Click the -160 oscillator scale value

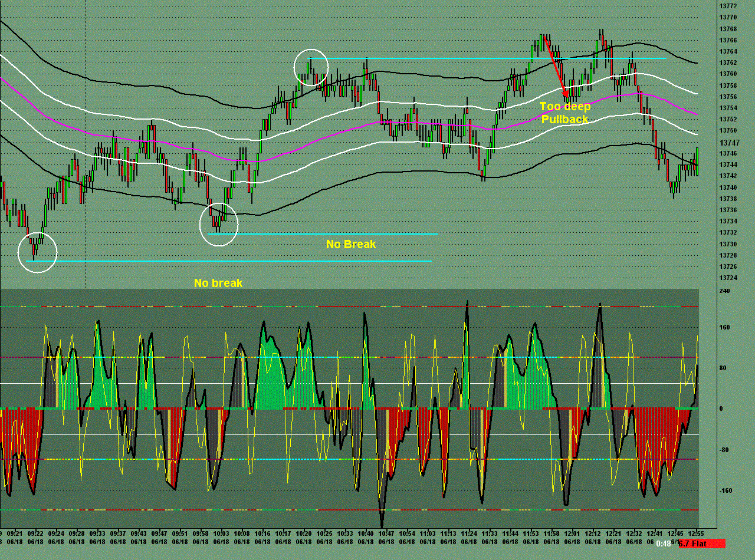[x=726, y=490]
